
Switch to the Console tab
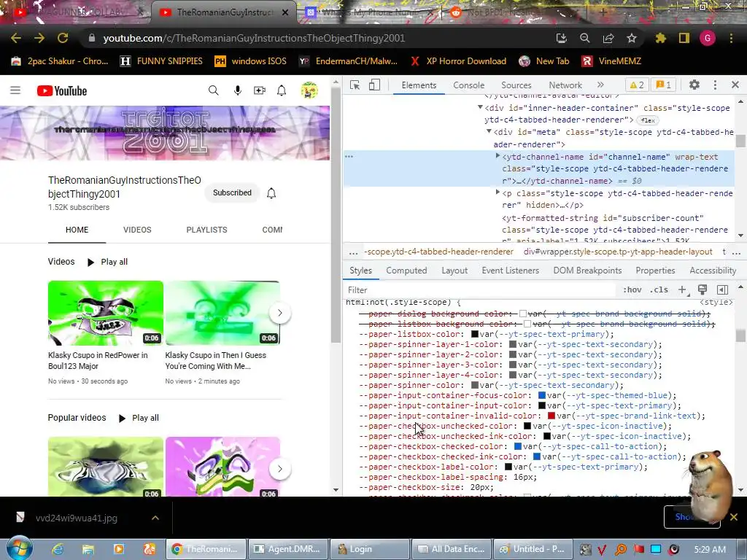pyautogui.click(x=469, y=85)
